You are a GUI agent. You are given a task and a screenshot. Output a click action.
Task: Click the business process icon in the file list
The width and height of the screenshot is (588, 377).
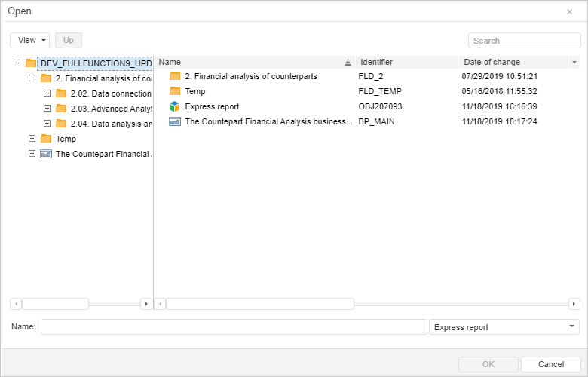[175, 121]
